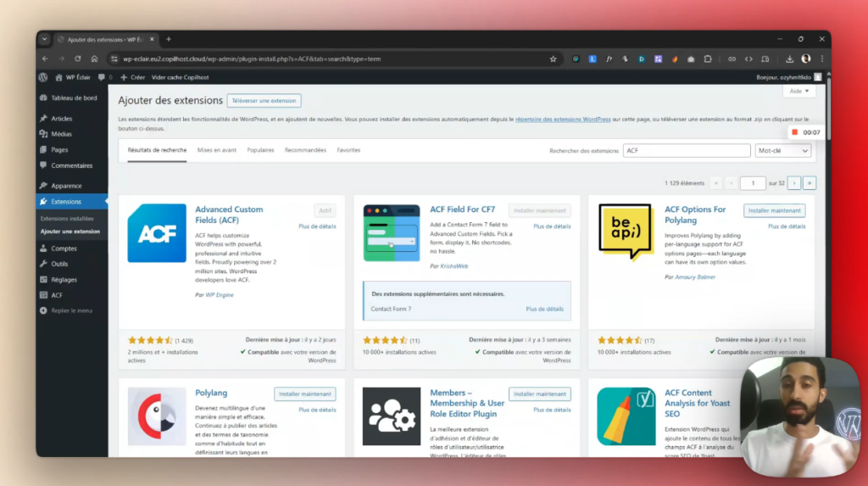Open the Réglages settings menu in sidebar

point(64,279)
